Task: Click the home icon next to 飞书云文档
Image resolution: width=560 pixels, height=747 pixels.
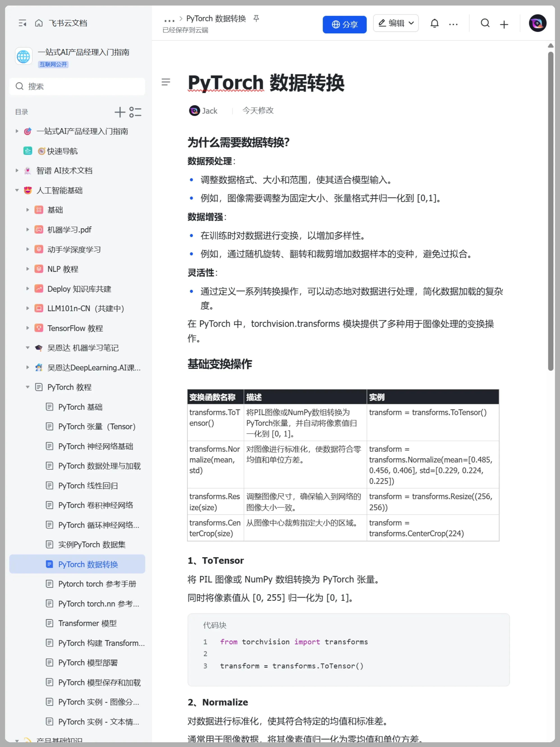Action: click(x=39, y=23)
